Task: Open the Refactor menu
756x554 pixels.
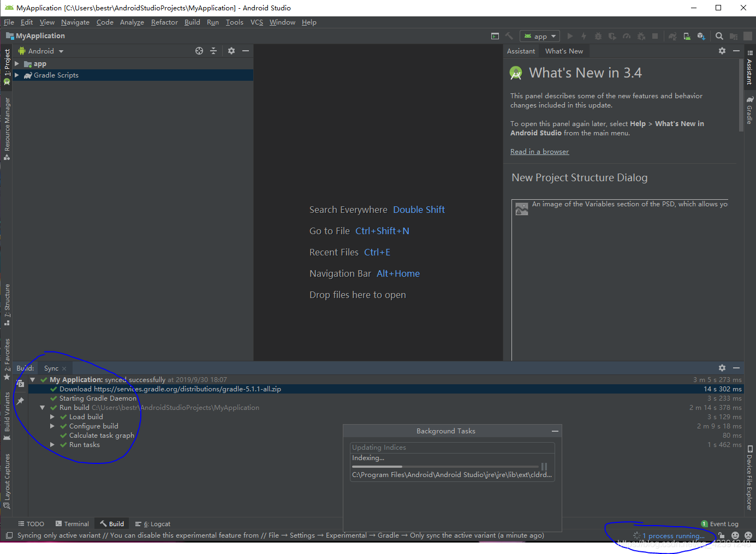Action: point(164,22)
